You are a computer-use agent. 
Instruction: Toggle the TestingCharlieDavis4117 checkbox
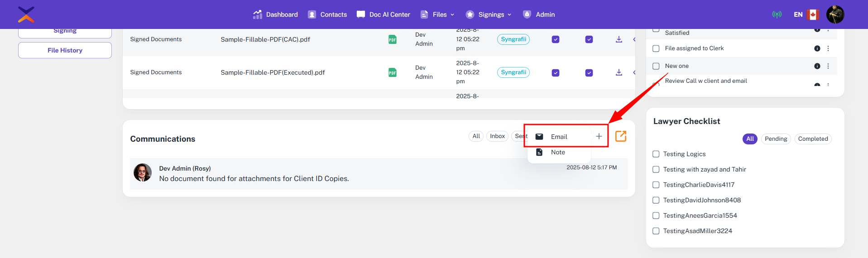(656, 185)
